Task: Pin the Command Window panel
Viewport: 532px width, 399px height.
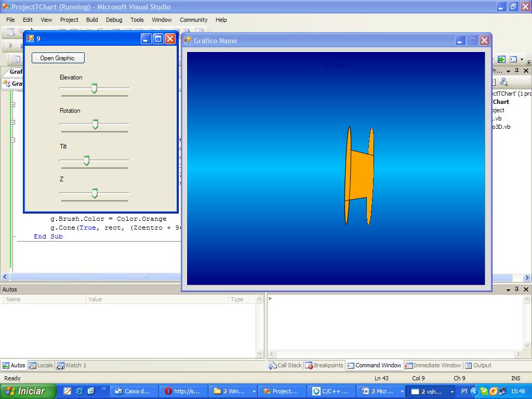Action: click(x=517, y=289)
